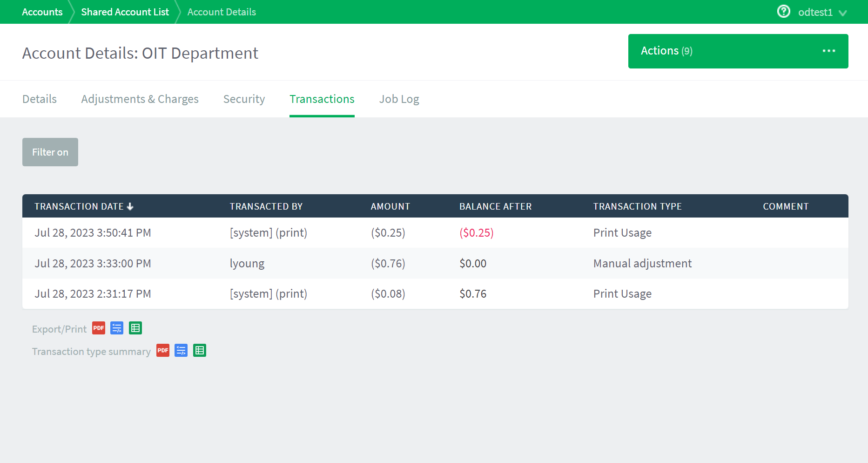Sort by Comment column header
The image size is (868, 463).
(x=786, y=206)
